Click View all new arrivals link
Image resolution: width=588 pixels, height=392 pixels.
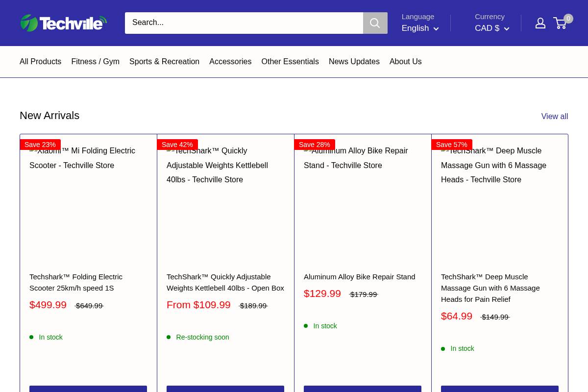555,116
